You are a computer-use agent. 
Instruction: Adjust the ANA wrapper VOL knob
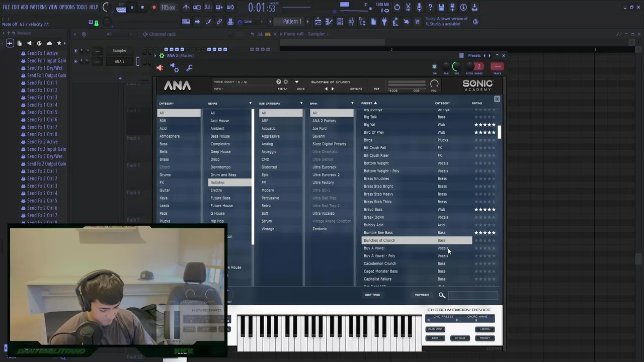pos(456,66)
